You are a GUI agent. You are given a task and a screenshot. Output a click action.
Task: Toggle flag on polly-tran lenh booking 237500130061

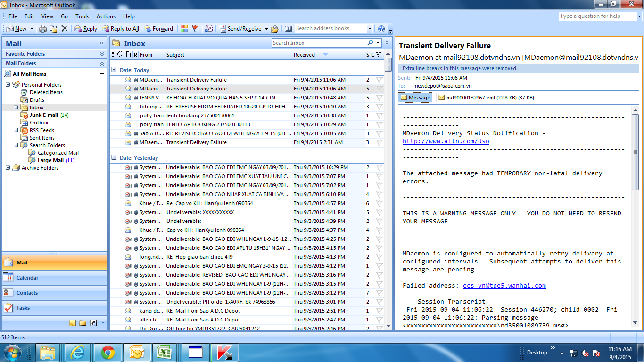pyautogui.click(x=379, y=115)
